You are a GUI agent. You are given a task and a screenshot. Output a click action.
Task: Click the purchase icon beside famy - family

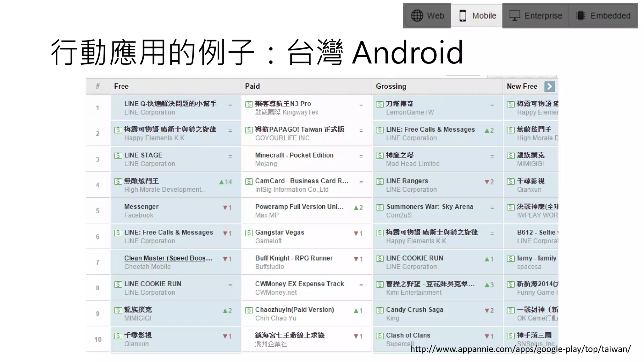click(x=511, y=259)
